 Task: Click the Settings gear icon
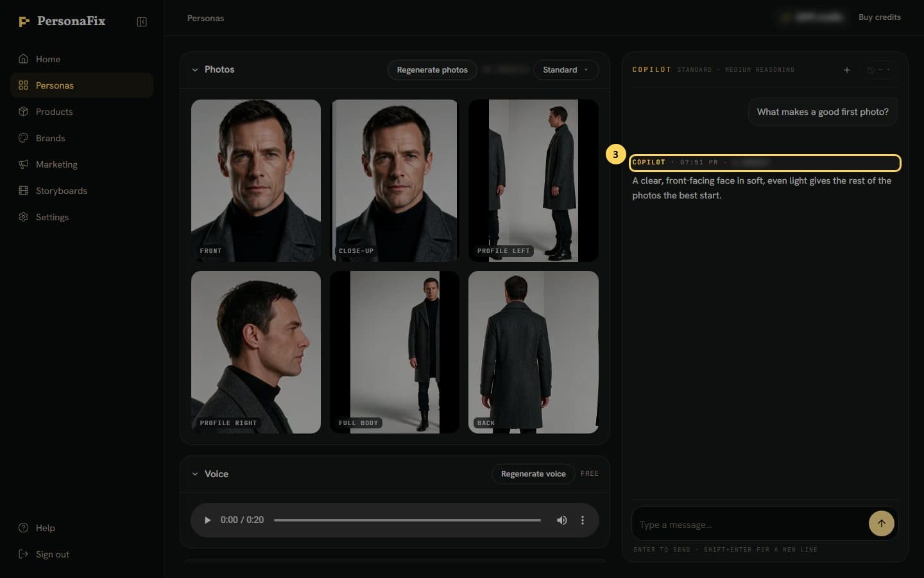[24, 217]
